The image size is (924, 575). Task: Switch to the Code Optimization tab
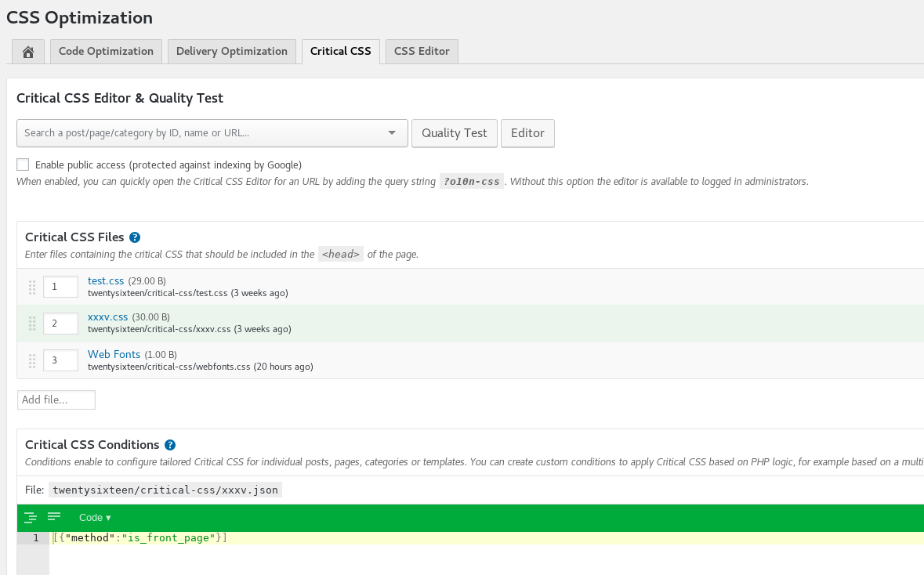coord(106,51)
